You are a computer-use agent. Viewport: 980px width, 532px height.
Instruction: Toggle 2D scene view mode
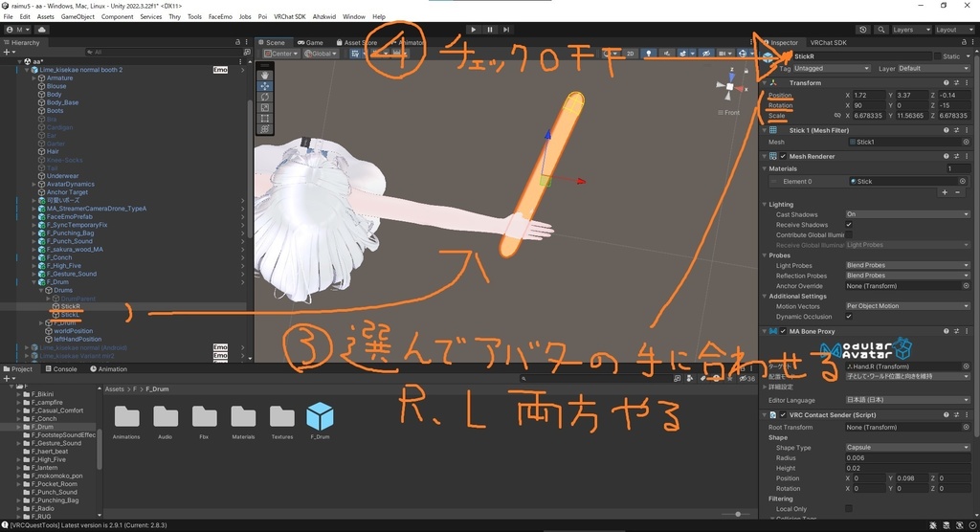tap(630, 54)
